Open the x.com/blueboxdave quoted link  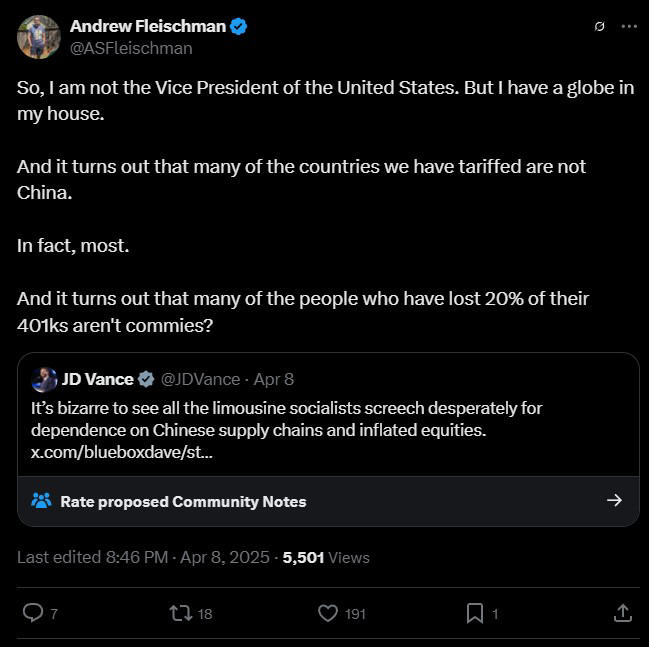[x=121, y=451]
